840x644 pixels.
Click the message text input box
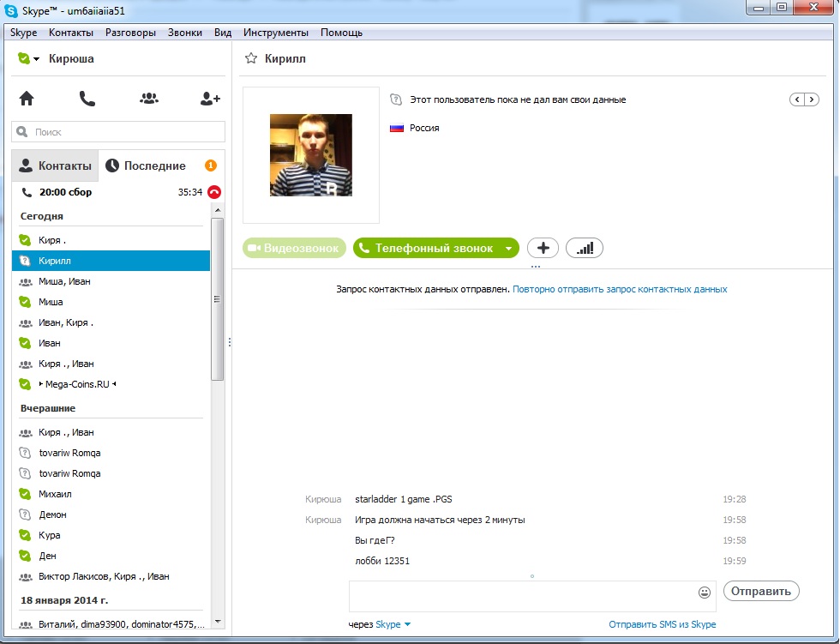(x=532, y=596)
